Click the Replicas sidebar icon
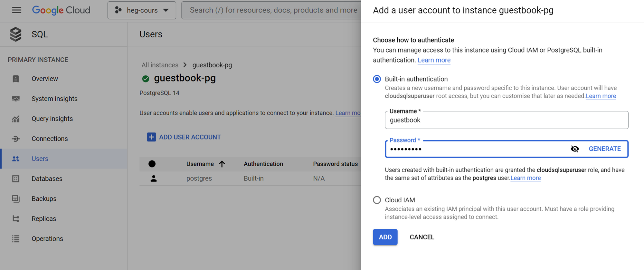Screen dimensions: 644x270 point(16,219)
